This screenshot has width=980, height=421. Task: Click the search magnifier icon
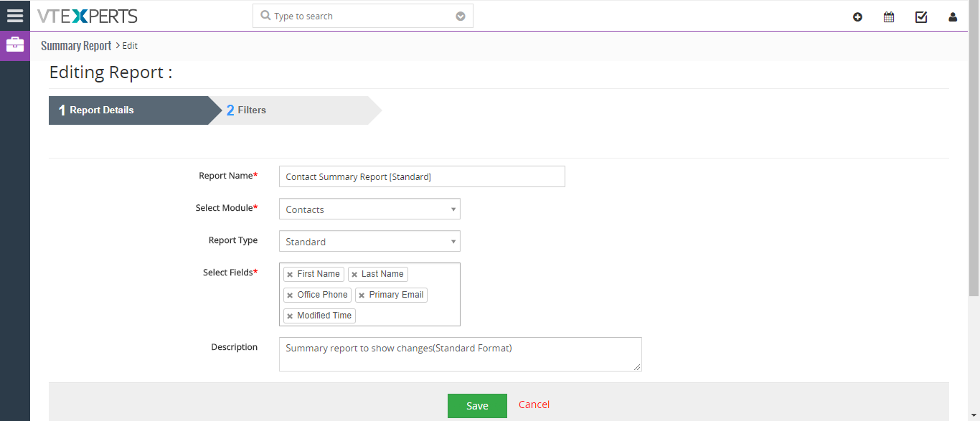(265, 16)
